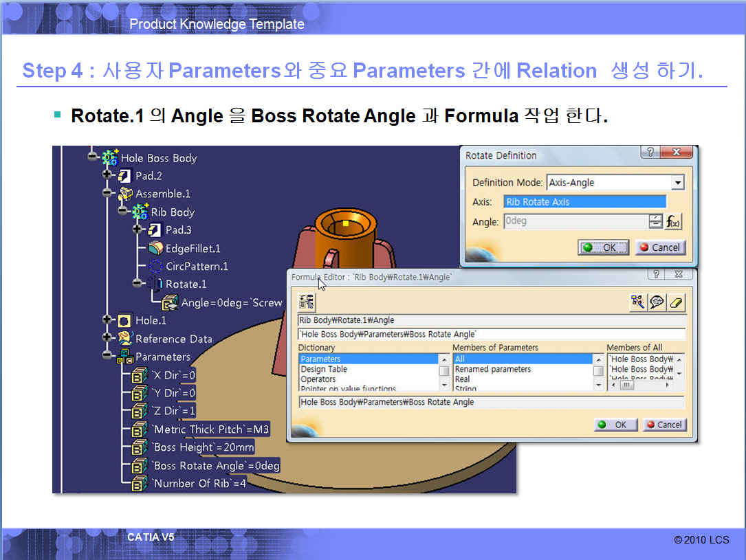Screen dimensions: 746x560
Task: Select the CircPattern.1 feature icon
Action: pyautogui.click(x=155, y=266)
